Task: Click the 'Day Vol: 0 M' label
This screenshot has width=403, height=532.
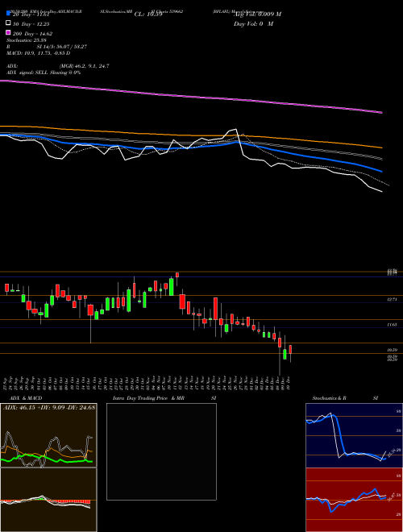Action: click(x=253, y=23)
